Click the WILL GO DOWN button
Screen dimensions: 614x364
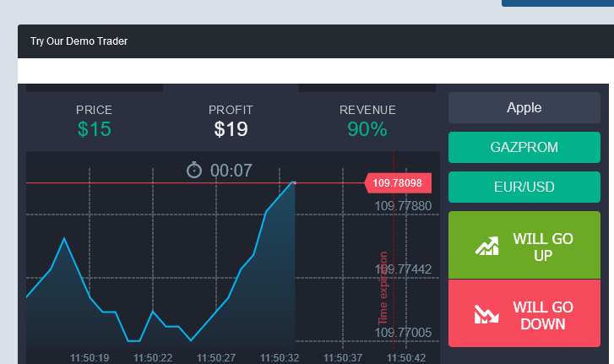pos(524,313)
